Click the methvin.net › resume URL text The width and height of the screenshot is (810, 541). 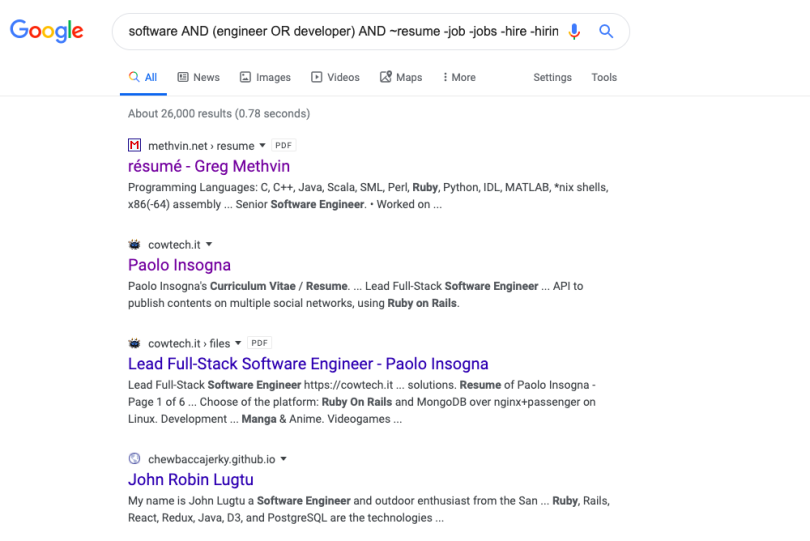[x=201, y=146]
